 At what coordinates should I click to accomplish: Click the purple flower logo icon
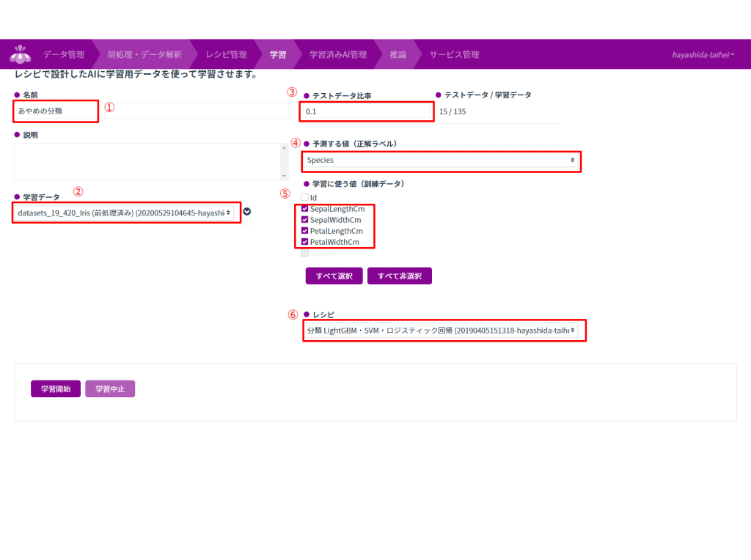pos(21,54)
